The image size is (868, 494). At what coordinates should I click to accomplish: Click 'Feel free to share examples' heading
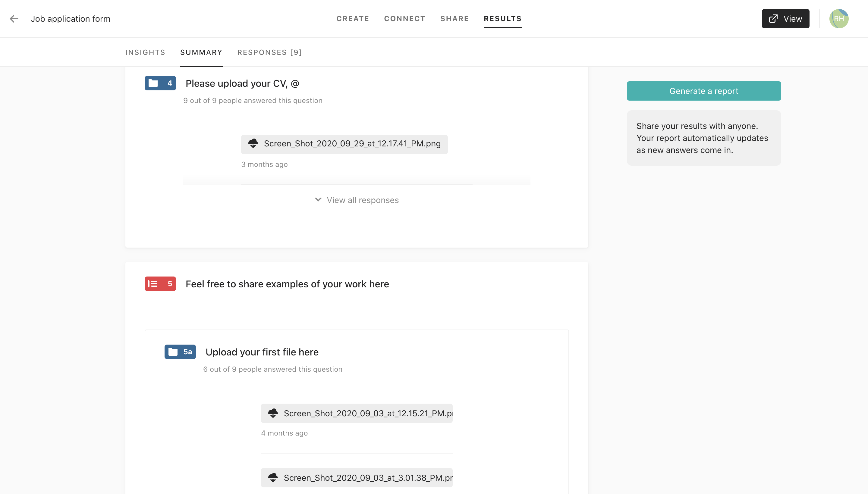[x=287, y=284]
